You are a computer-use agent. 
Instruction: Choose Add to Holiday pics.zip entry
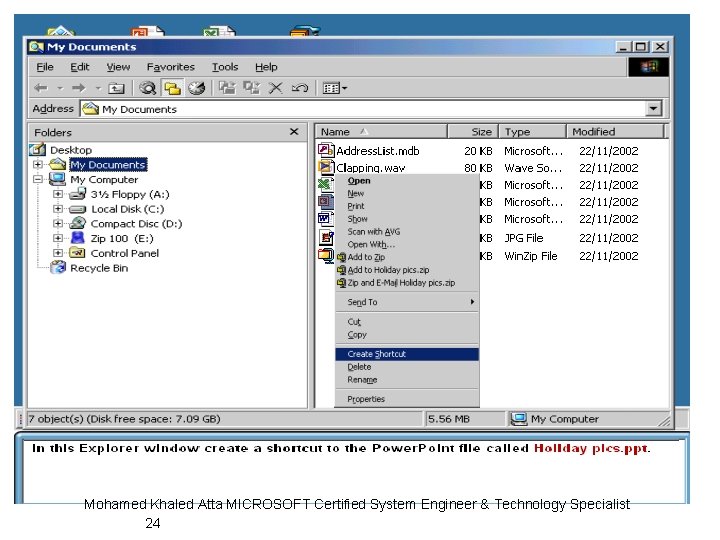pyautogui.click(x=407, y=270)
